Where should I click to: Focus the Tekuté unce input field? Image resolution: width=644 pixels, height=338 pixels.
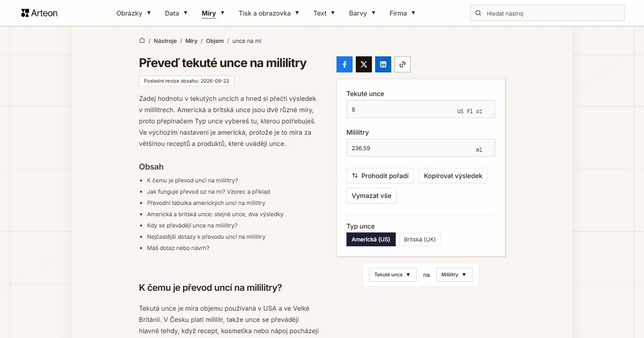click(421, 109)
